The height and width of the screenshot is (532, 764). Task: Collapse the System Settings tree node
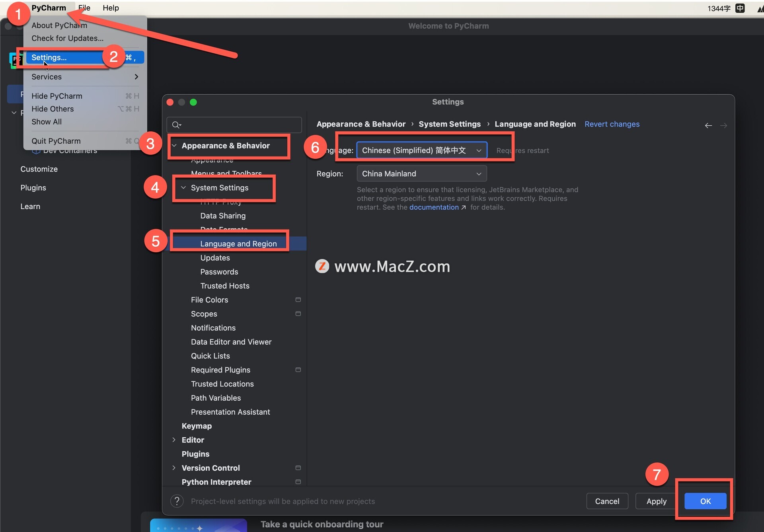tap(183, 187)
